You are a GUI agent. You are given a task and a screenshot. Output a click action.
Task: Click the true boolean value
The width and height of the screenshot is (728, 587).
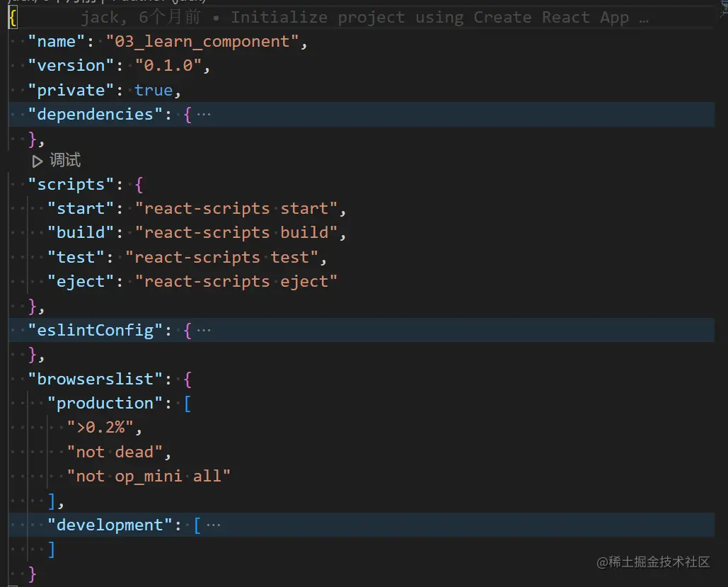(154, 90)
